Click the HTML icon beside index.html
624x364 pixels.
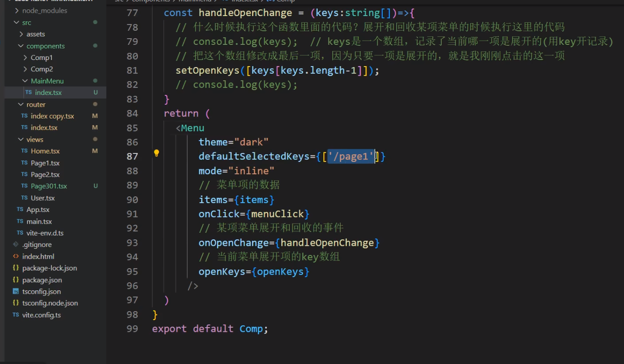[x=16, y=256]
